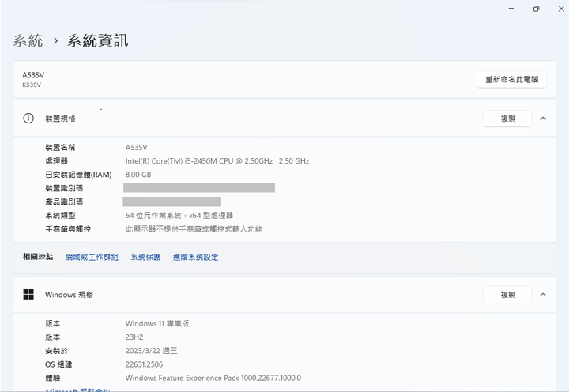Click the 相關連結 label
The width and height of the screenshot is (569, 392).
tap(38, 257)
